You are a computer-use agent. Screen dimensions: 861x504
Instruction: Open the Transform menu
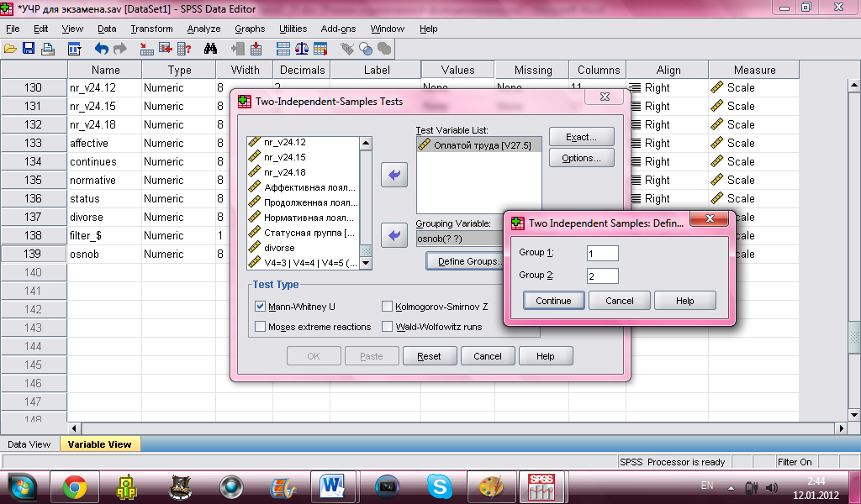(x=151, y=29)
